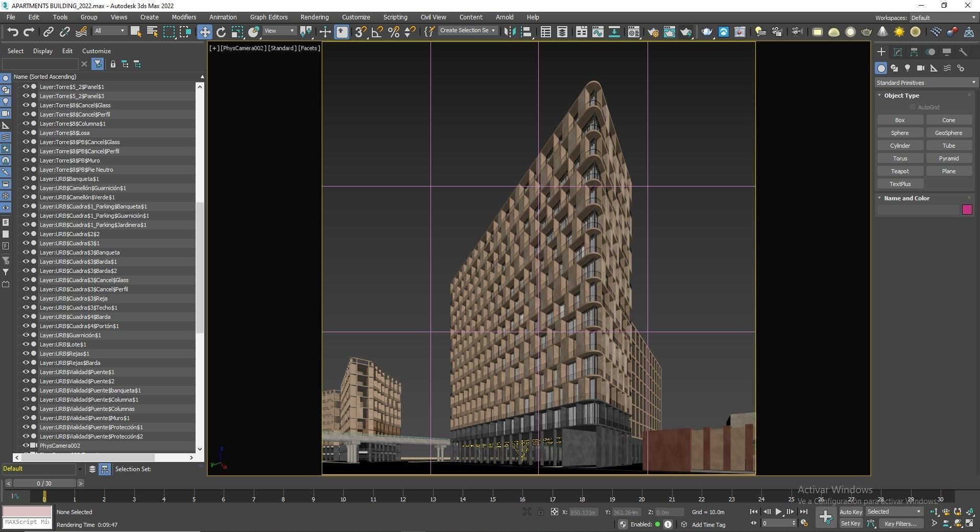Open the Selected key filter dropdown

pyautogui.click(x=894, y=512)
